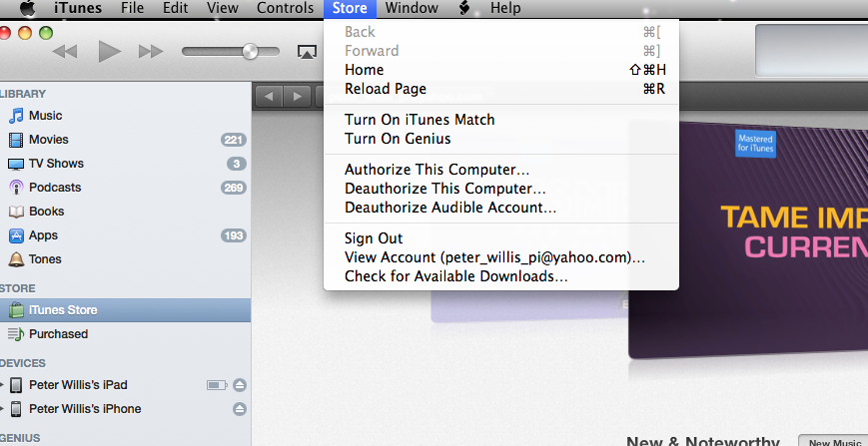Click the iPad device icon

pyautogui.click(x=16, y=385)
